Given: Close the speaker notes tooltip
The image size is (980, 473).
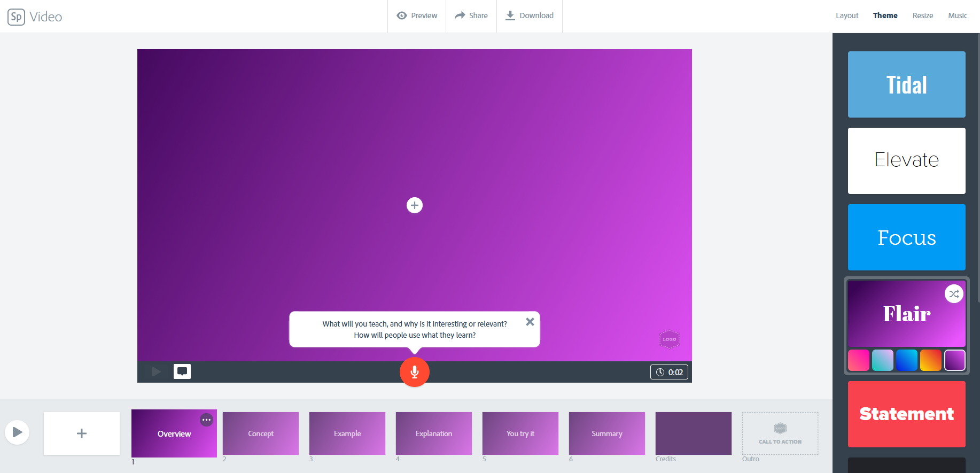Looking at the screenshot, I should pyautogui.click(x=530, y=322).
